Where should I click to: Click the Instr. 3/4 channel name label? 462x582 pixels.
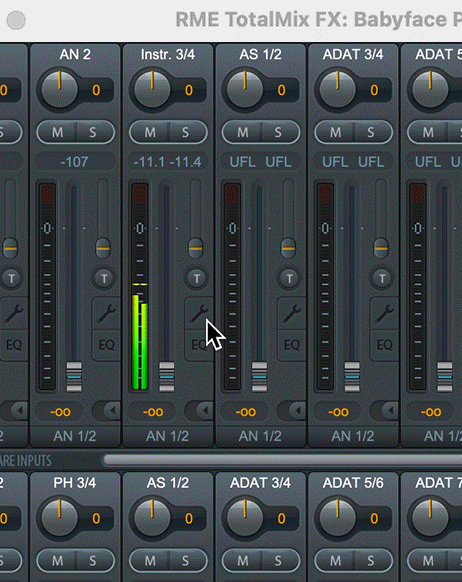(x=168, y=55)
